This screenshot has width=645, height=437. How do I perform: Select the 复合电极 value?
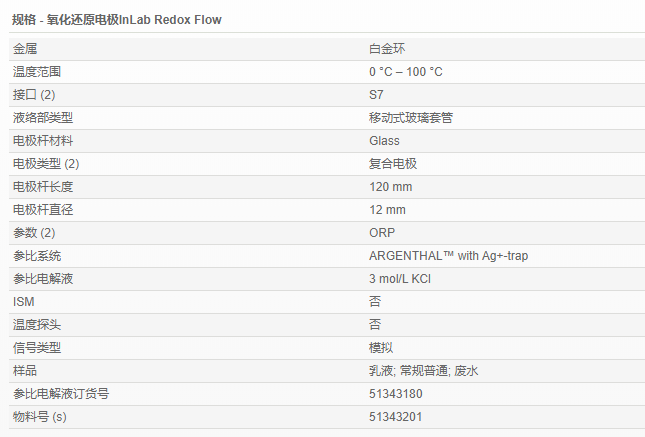(x=392, y=164)
